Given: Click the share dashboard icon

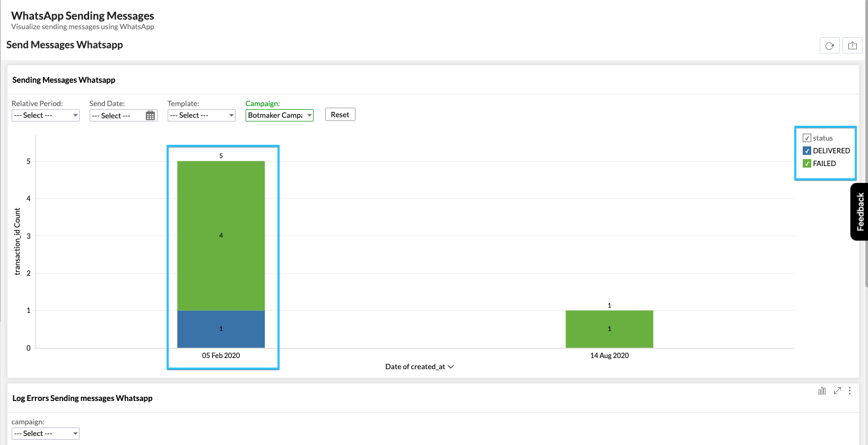Looking at the screenshot, I should point(853,46).
